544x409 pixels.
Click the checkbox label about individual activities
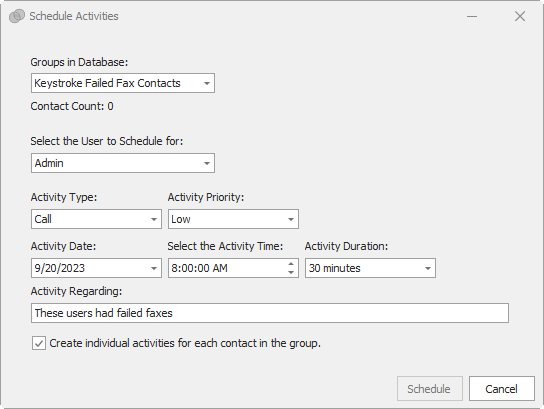185,343
